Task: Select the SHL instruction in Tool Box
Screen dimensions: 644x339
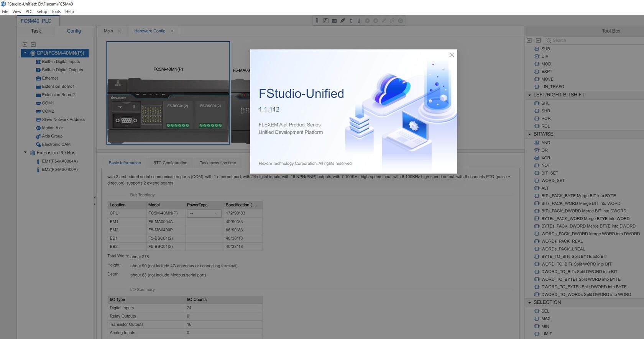Action: coord(545,103)
